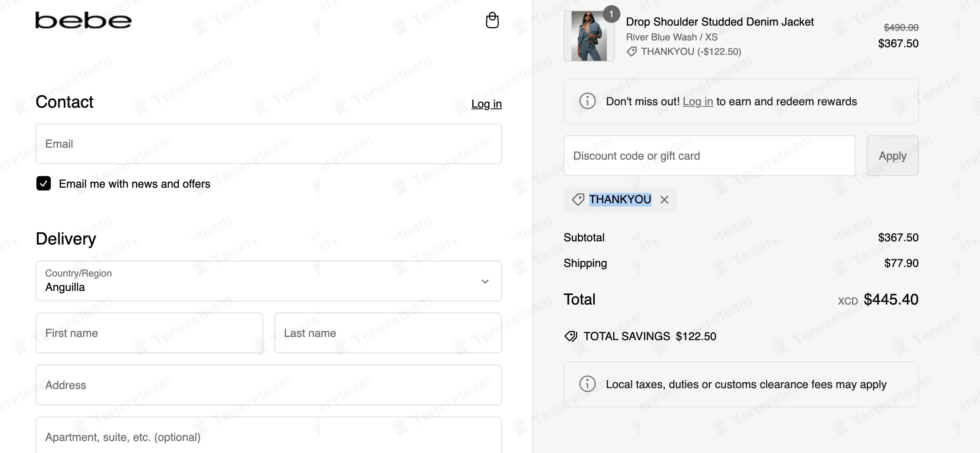Viewport: 980px width, 453px height.
Task: Click Log in link beside Contact
Action: 486,104
